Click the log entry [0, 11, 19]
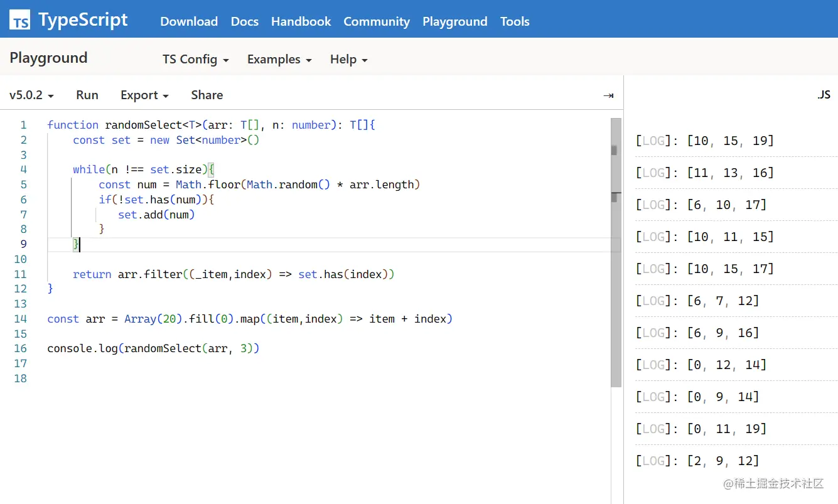The image size is (838, 504). point(701,429)
